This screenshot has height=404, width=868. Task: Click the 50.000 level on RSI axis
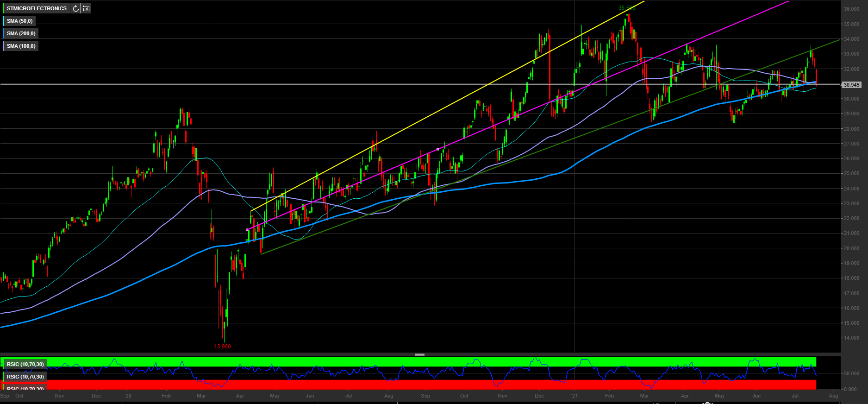(x=851, y=373)
